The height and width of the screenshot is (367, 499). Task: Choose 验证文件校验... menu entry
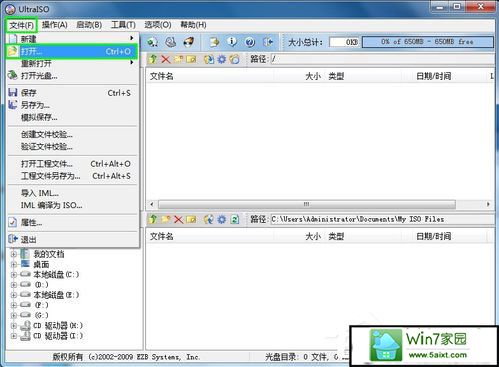pyautogui.click(x=72, y=147)
